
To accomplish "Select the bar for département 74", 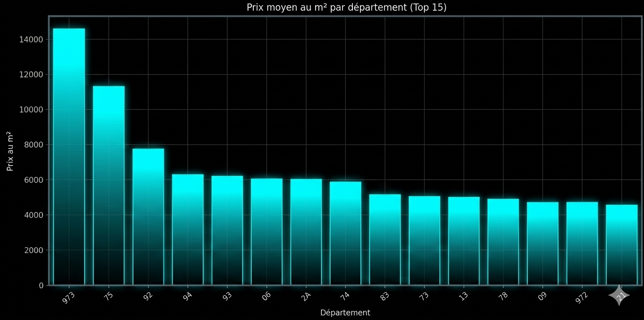I will (x=345, y=233).
